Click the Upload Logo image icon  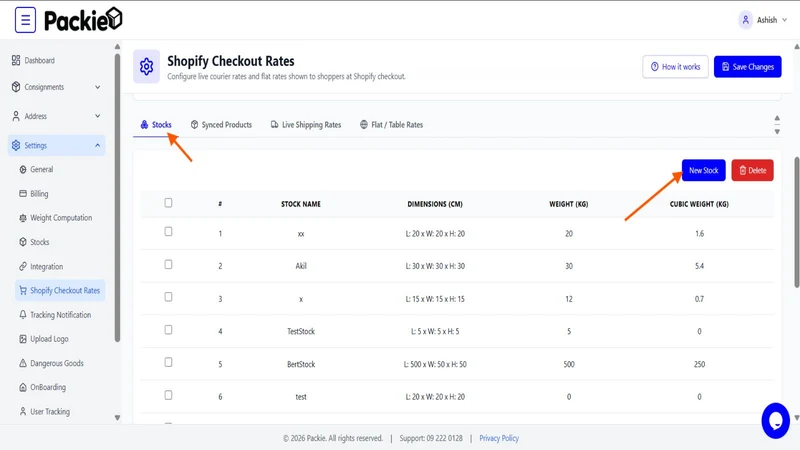(23, 339)
